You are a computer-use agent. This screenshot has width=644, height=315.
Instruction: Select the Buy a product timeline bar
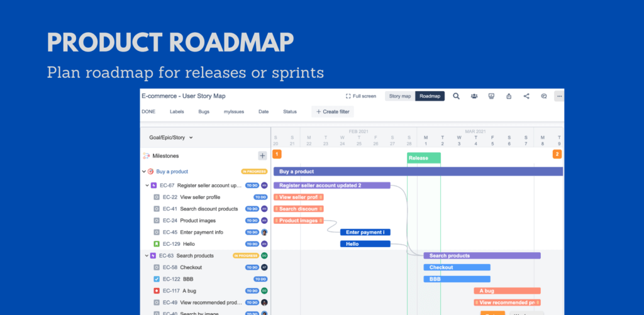click(x=418, y=171)
